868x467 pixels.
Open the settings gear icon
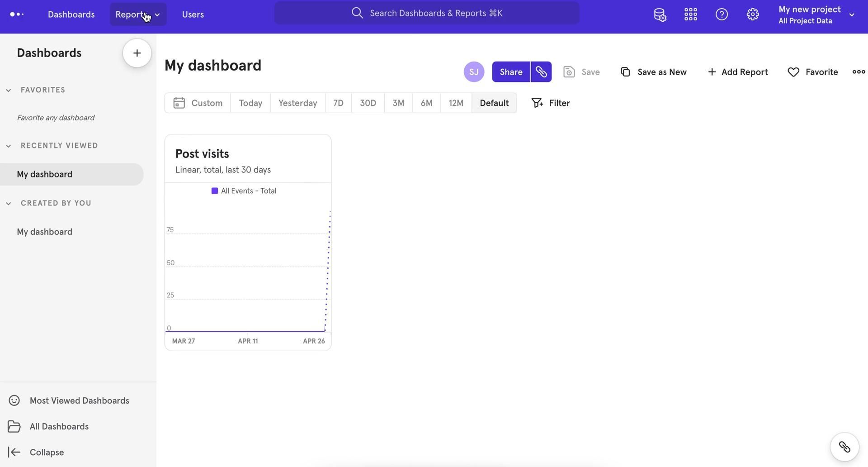pos(752,14)
